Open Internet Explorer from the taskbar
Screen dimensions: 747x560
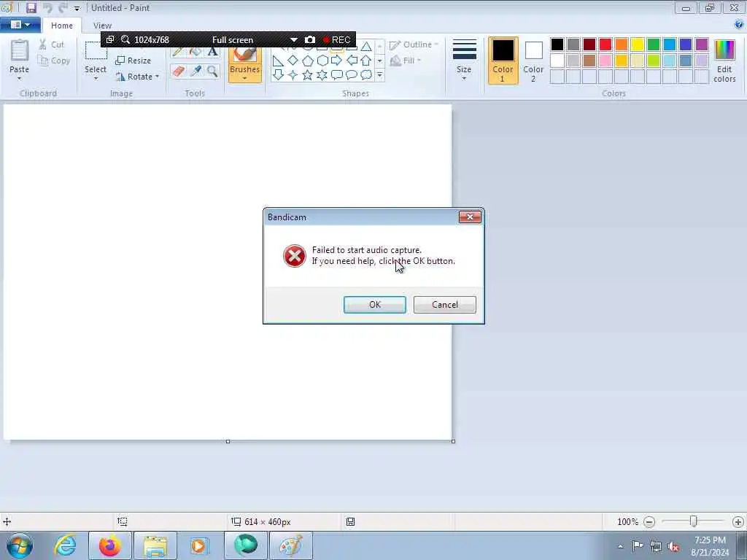(65, 545)
